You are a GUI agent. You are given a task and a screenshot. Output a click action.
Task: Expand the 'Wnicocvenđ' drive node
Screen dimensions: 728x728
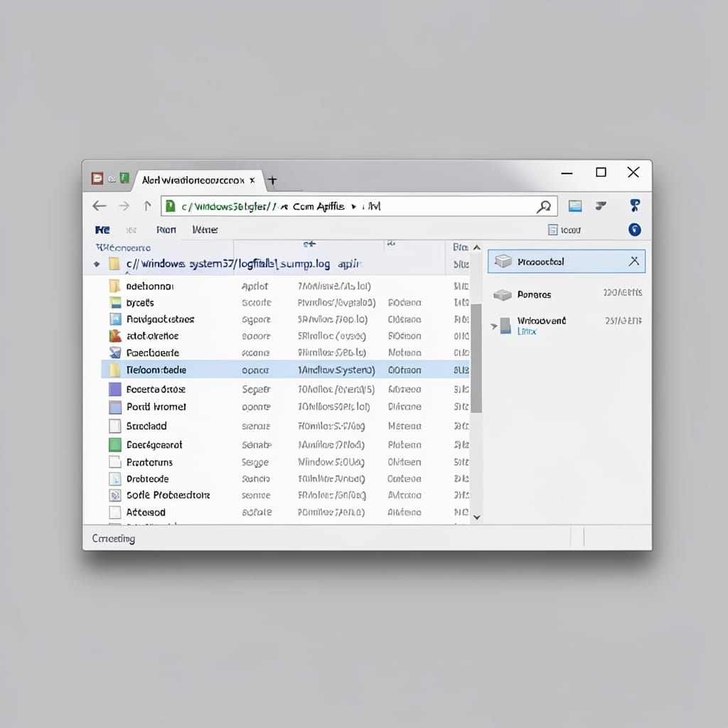point(493,326)
